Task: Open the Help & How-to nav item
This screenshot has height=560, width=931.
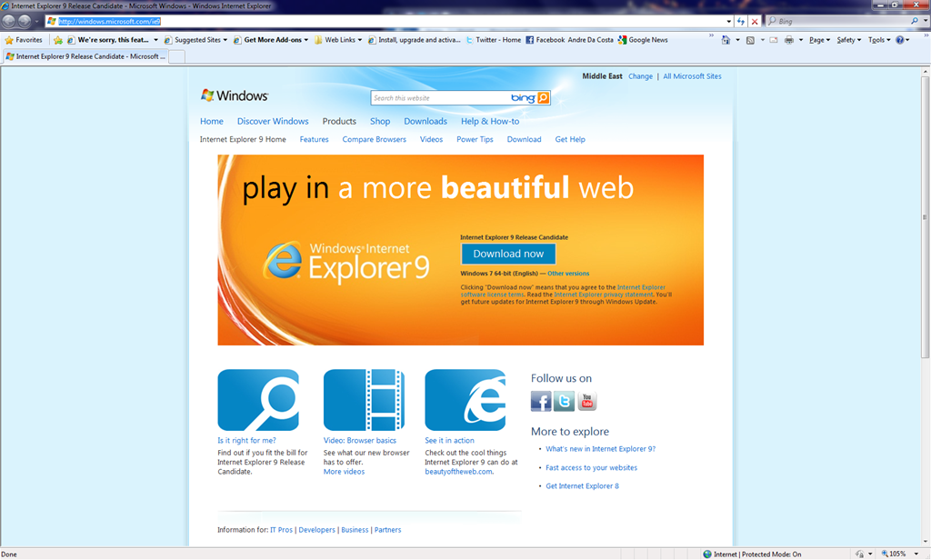Action: pyautogui.click(x=490, y=121)
